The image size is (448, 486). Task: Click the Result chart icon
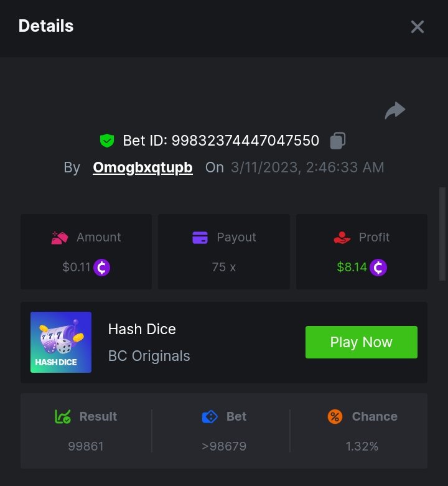click(63, 416)
